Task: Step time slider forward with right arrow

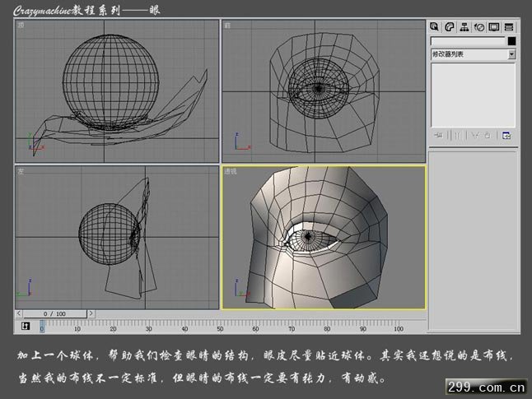Action: click(91, 313)
